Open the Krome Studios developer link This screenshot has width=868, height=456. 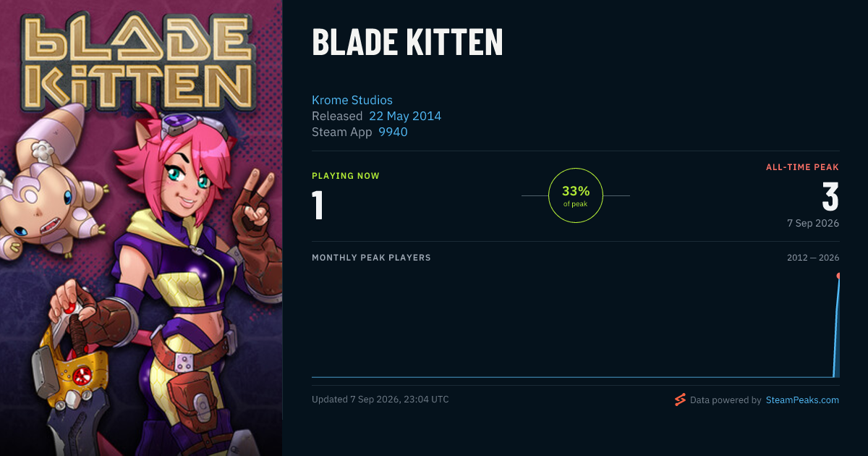352,100
